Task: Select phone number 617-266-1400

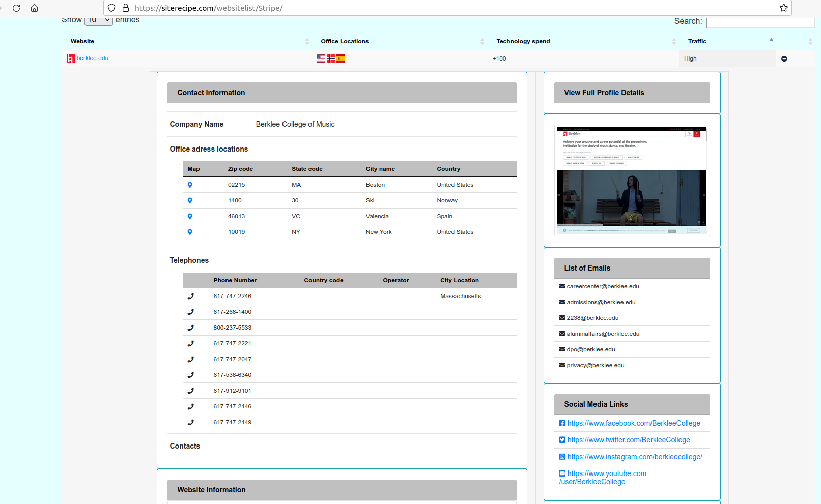Action: [x=233, y=312]
